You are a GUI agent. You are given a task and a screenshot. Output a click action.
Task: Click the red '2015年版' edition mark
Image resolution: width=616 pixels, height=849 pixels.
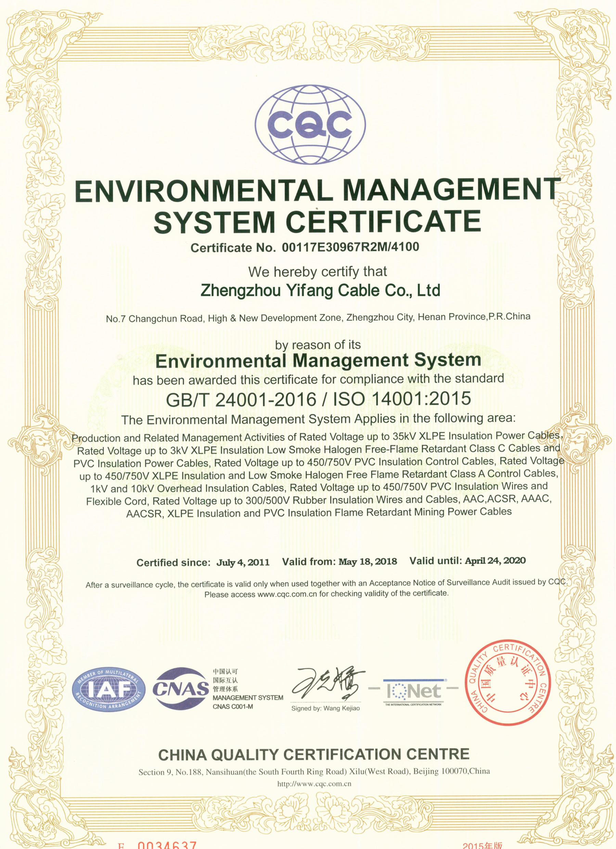(483, 846)
